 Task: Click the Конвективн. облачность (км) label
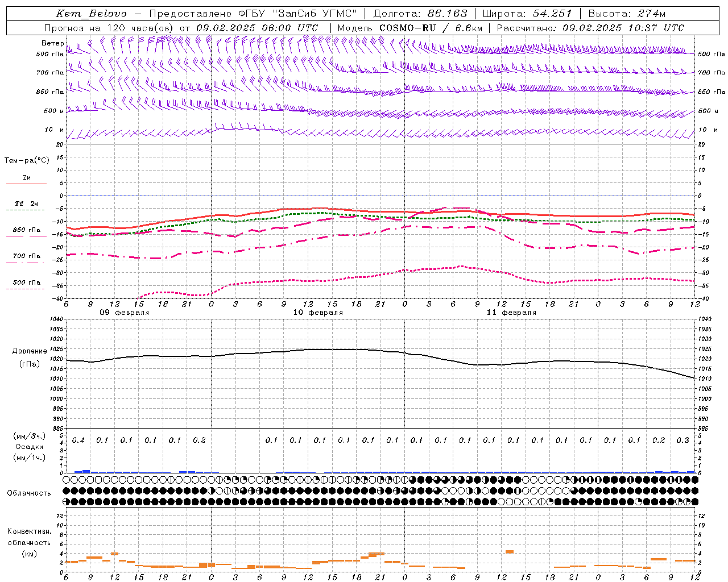[x=29, y=542]
